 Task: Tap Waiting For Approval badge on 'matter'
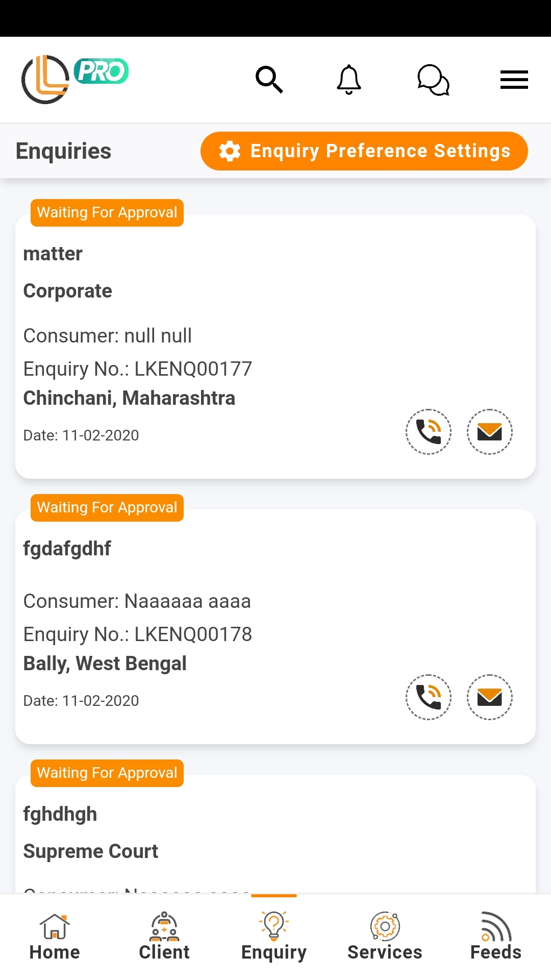click(107, 212)
